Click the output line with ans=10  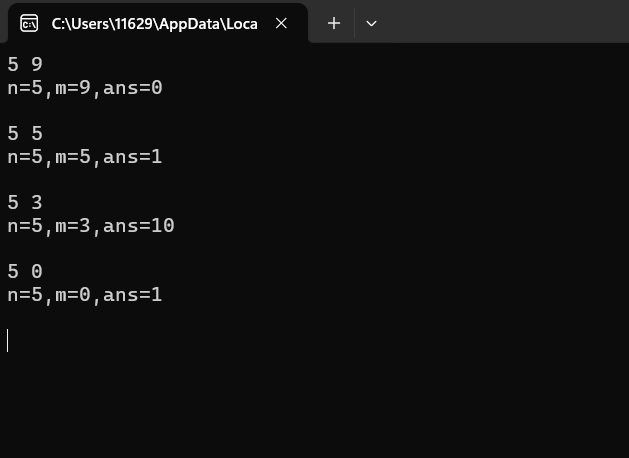coord(90,226)
